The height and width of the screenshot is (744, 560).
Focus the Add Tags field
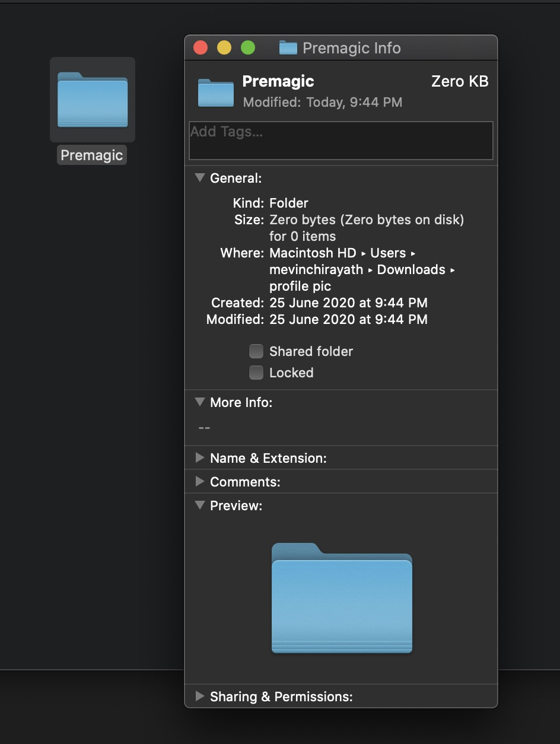pos(341,141)
